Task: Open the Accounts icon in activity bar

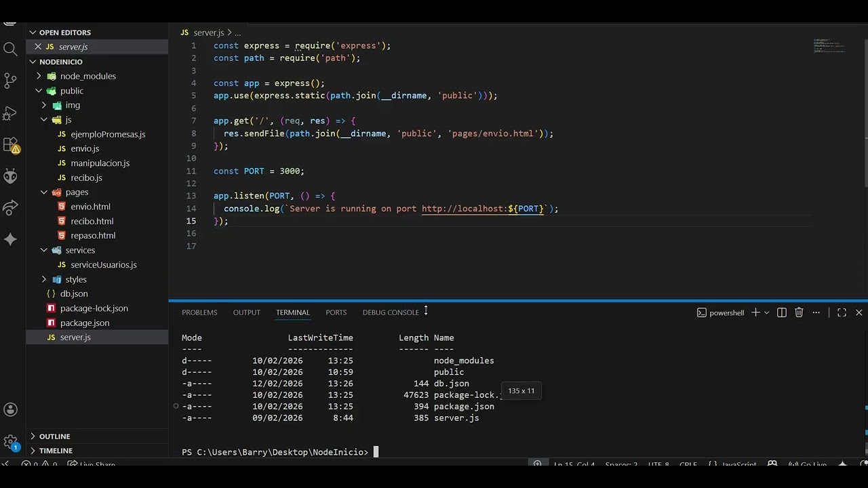Action: tap(10, 409)
